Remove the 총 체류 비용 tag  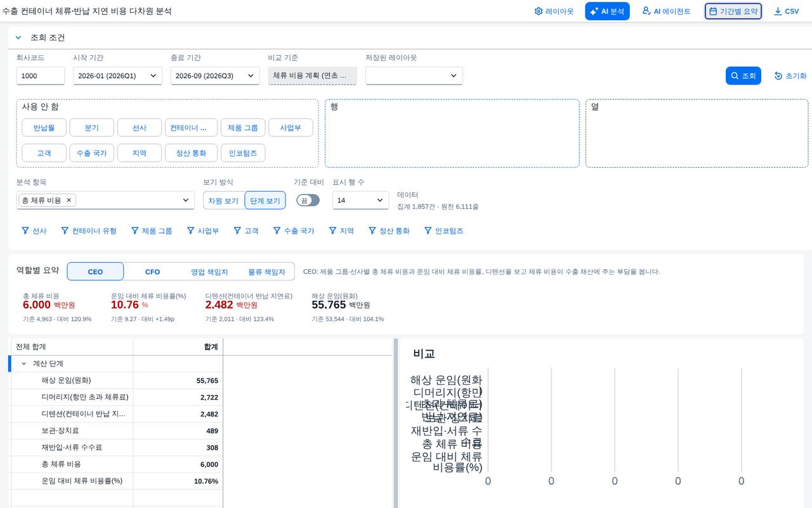pyautogui.click(x=69, y=200)
